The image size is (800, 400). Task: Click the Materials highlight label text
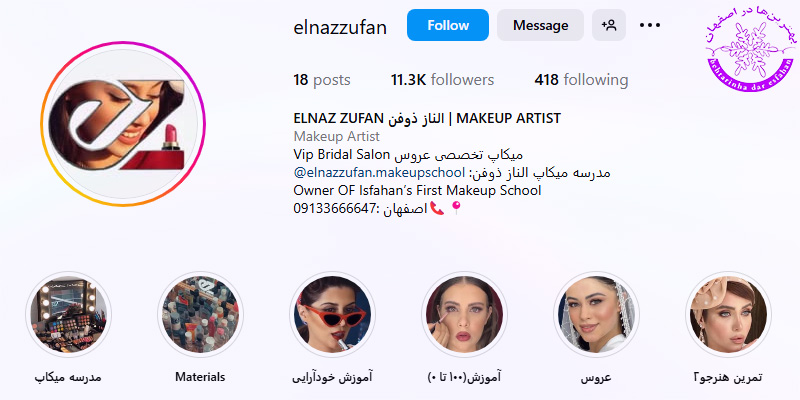[200, 377]
